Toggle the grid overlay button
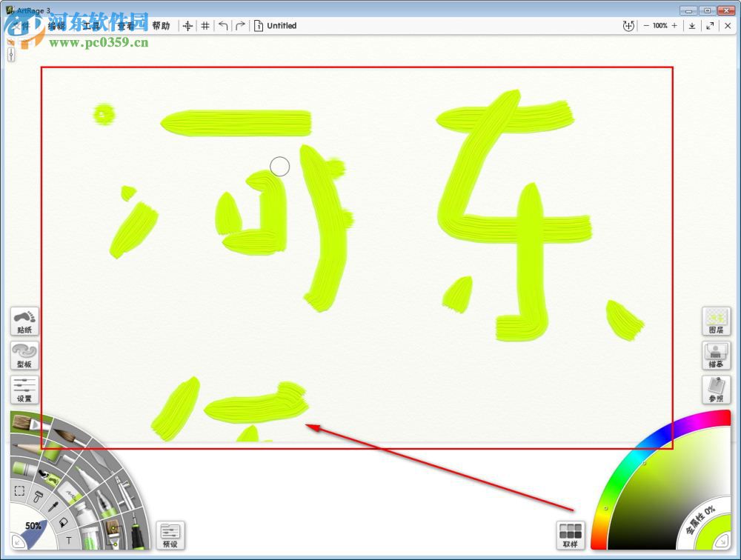Screen dimensions: 741x560 pos(205,25)
